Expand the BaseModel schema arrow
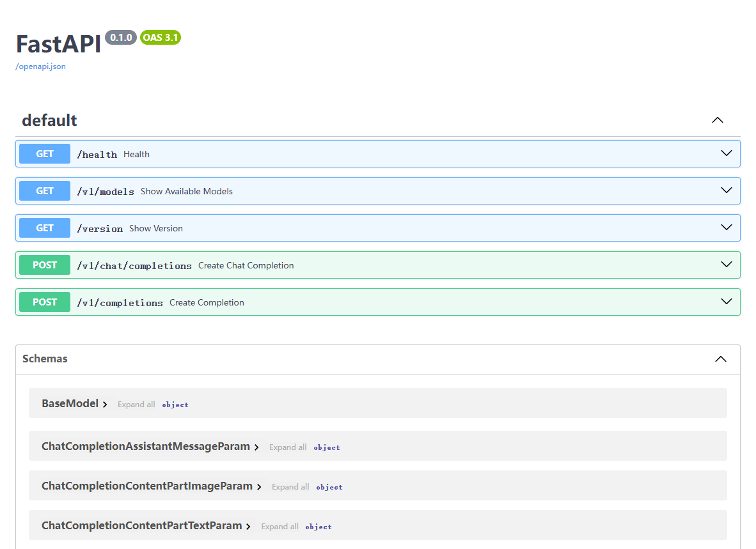The height and width of the screenshot is (549, 756). pyautogui.click(x=105, y=405)
